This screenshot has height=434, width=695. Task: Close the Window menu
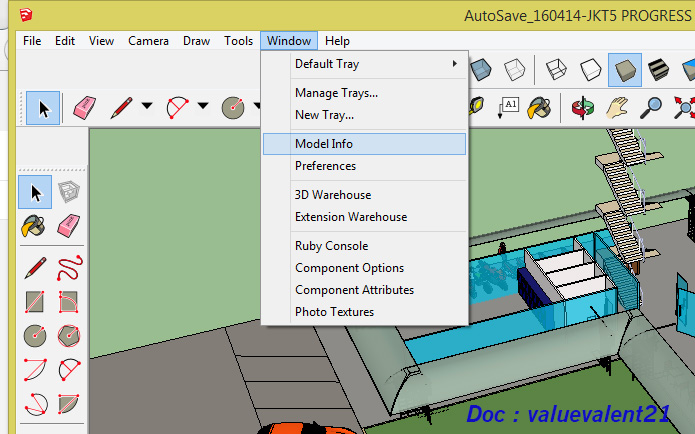click(289, 41)
